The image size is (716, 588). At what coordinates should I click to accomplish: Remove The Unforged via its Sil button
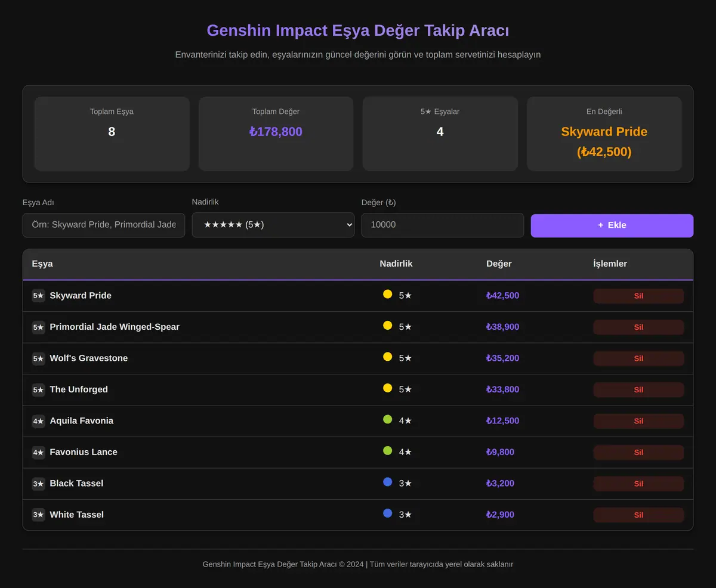(638, 389)
